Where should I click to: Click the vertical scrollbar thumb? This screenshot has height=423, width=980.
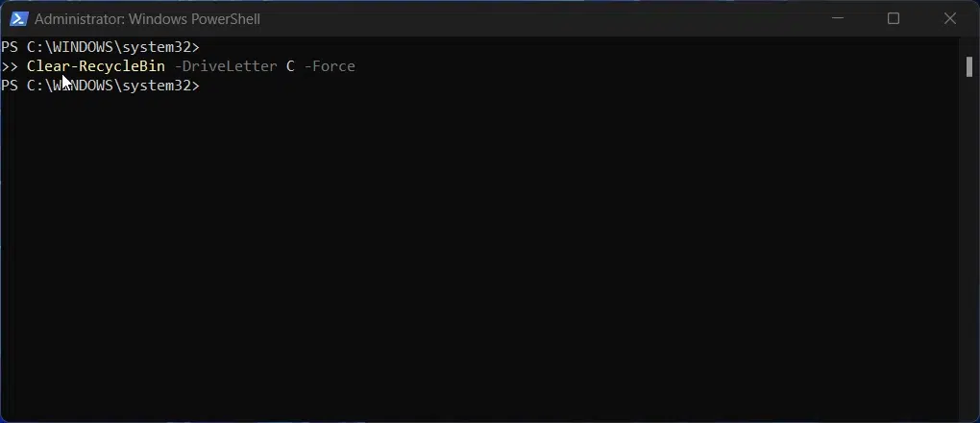[x=969, y=66]
